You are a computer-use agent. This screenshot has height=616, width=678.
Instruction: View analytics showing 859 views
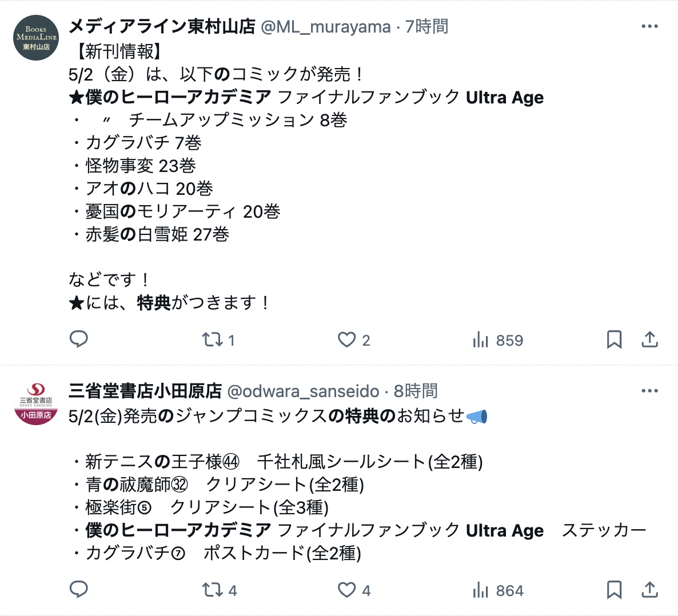(498, 340)
